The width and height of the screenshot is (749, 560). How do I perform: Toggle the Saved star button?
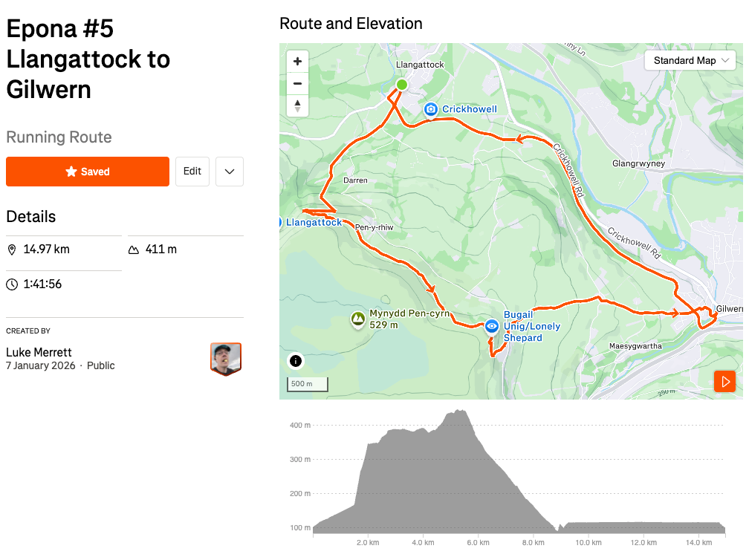[88, 172]
